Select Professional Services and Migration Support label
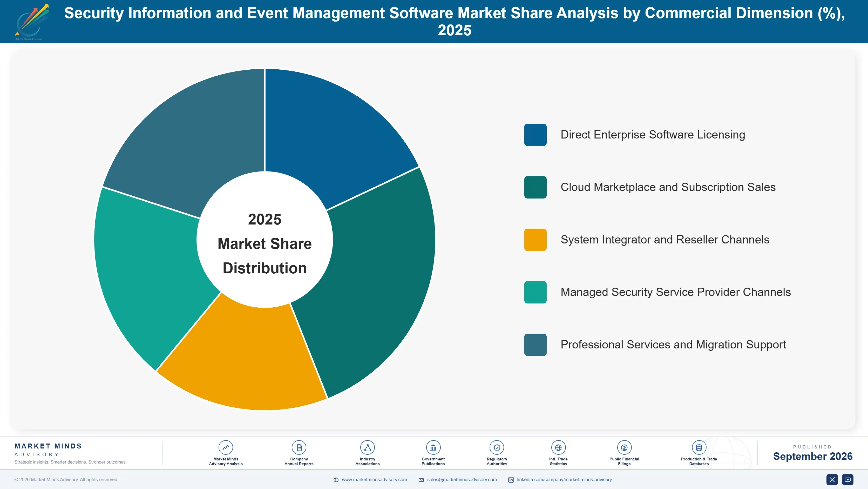This screenshot has width=868, height=489. click(x=673, y=345)
